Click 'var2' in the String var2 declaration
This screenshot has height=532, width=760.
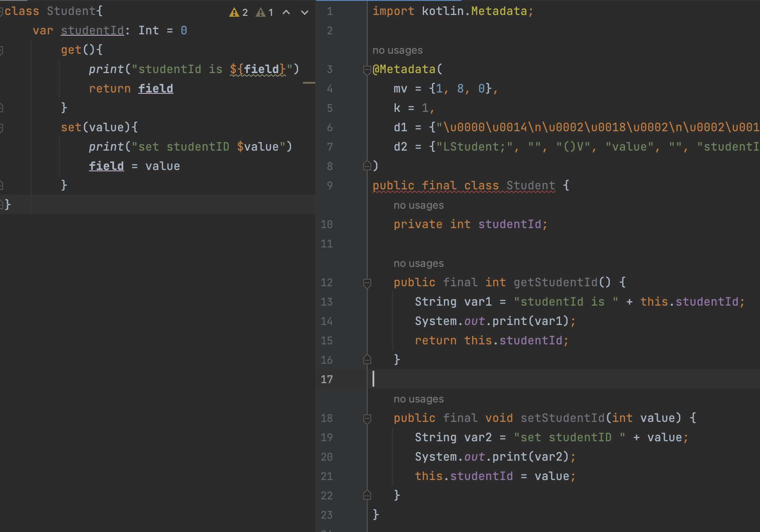coord(478,437)
